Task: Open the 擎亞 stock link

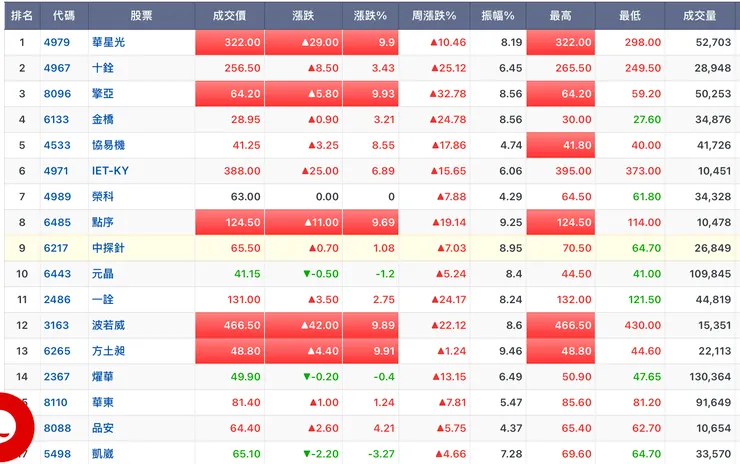Action: [x=103, y=94]
